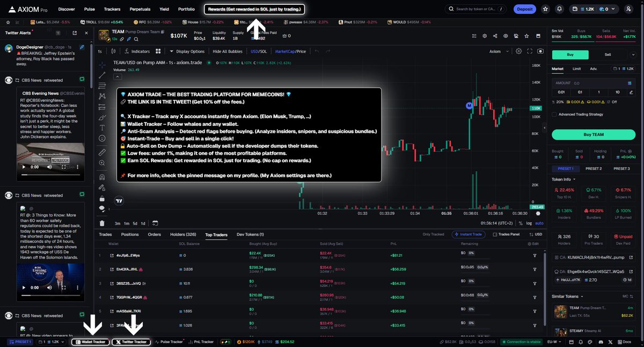
Task: Open the user profile settings icon
Action: pos(628,9)
